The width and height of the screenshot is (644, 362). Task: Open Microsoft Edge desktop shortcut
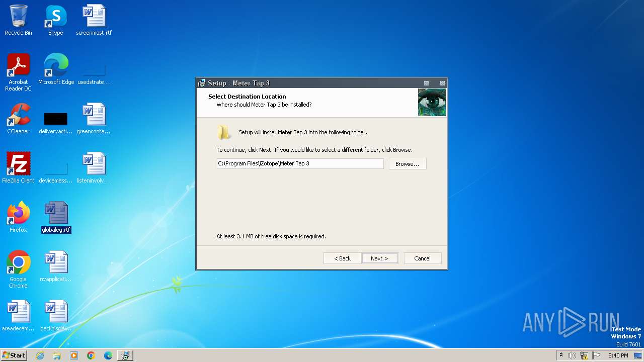coord(56,69)
